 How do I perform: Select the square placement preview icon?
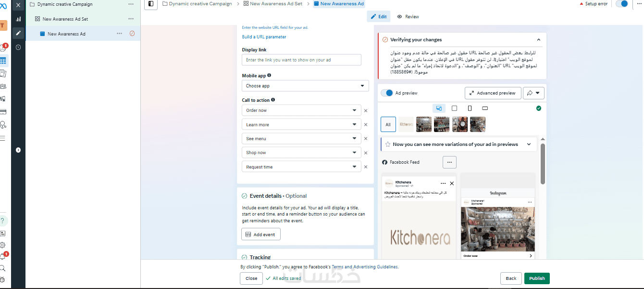455,108
